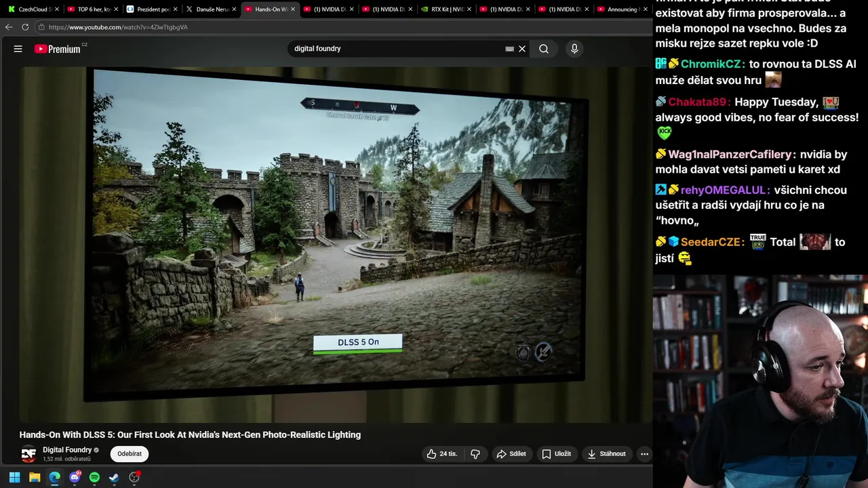Open File Explorer from the taskbar
Screen dimensions: 868x488
point(35,477)
